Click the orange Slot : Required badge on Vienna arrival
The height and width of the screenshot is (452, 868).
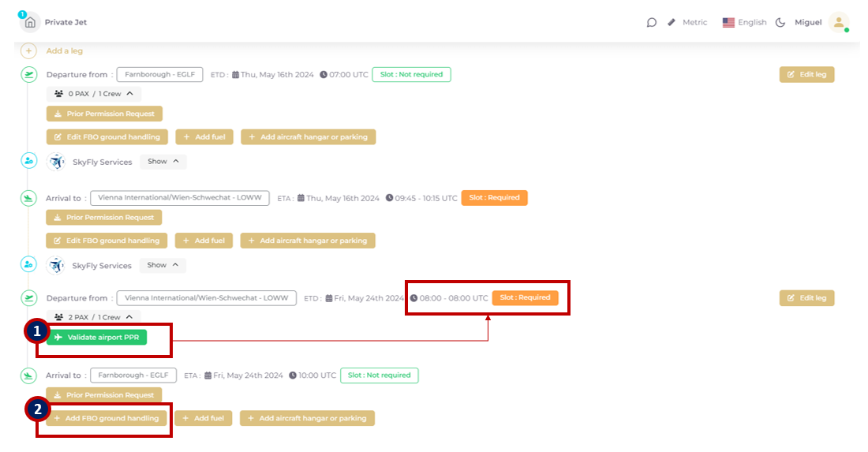click(494, 198)
